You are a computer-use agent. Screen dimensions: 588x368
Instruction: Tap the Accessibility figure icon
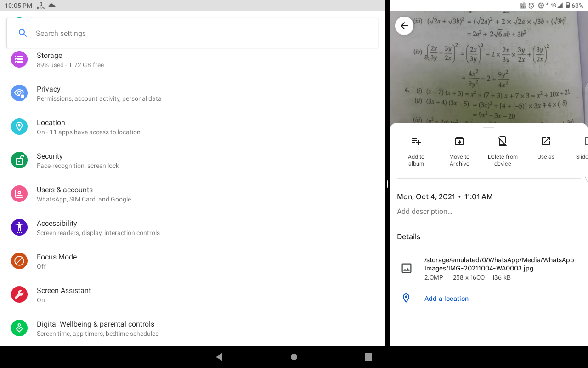pos(19,227)
